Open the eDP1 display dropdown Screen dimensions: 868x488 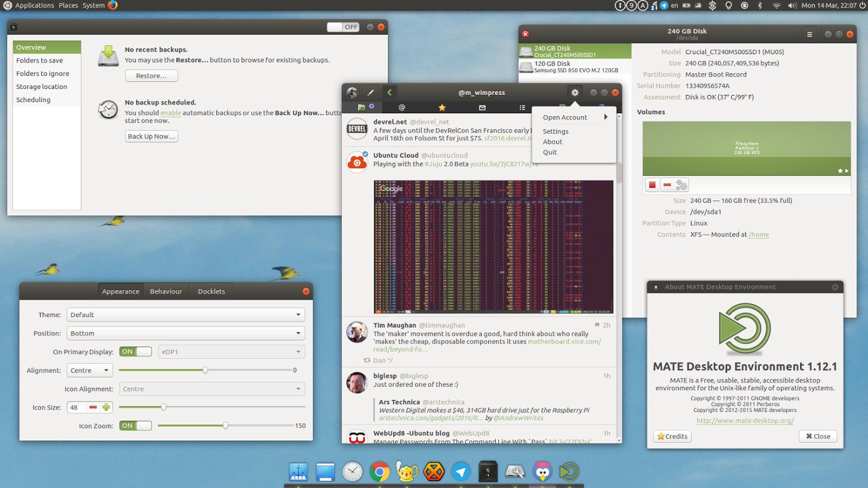(231, 352)
